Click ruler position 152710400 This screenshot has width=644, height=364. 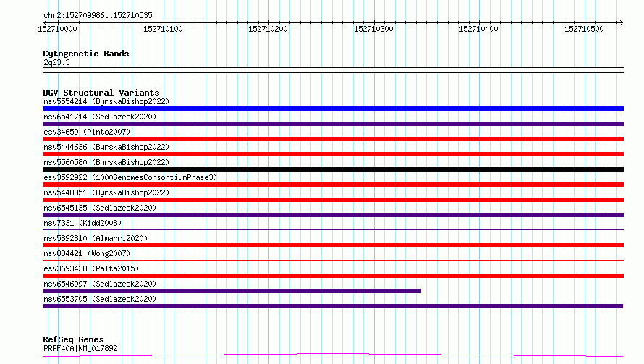click(x=479, y=29)
